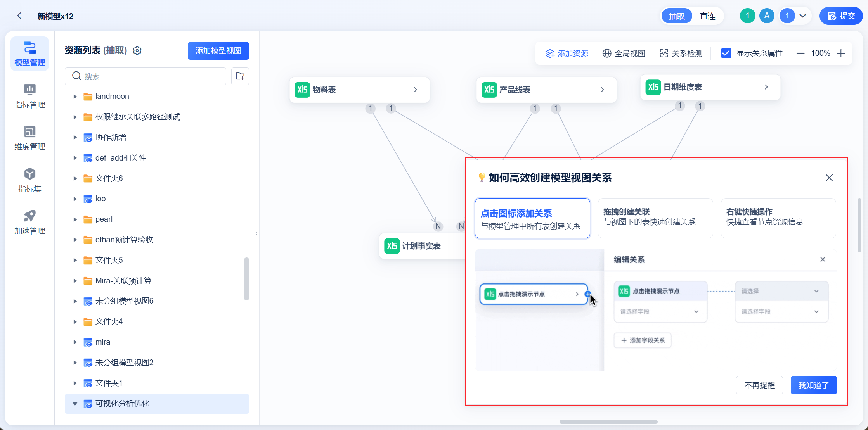Screen dimensions: 868x430
Task: Select the 拖拽创建关联 tab card
Action: pos(655,218)
